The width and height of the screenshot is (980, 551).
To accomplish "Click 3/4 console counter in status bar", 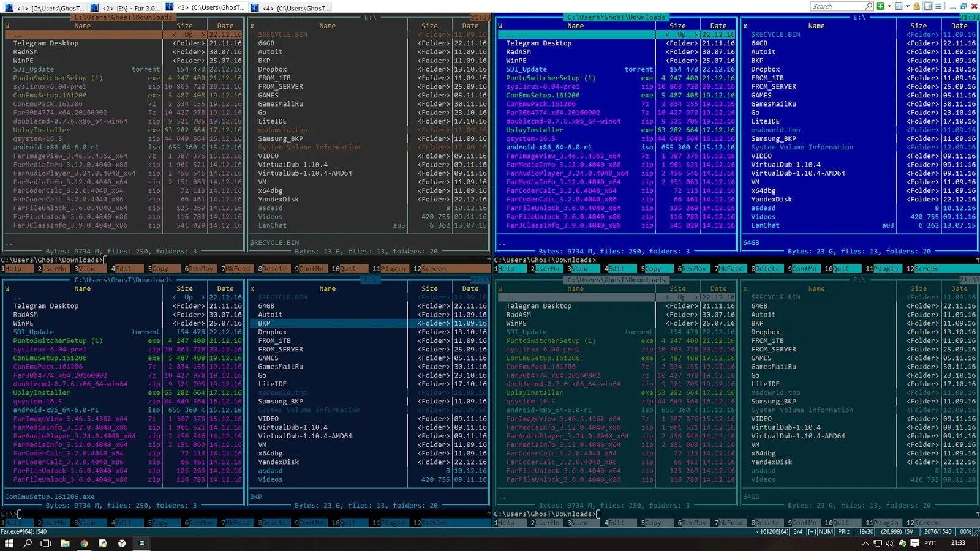I will (798, 532).
